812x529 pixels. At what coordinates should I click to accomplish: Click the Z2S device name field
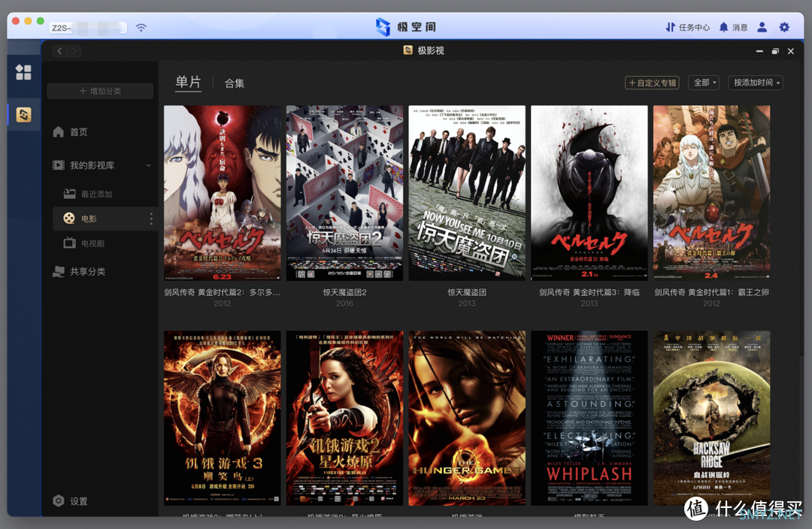tap(88, 28)
